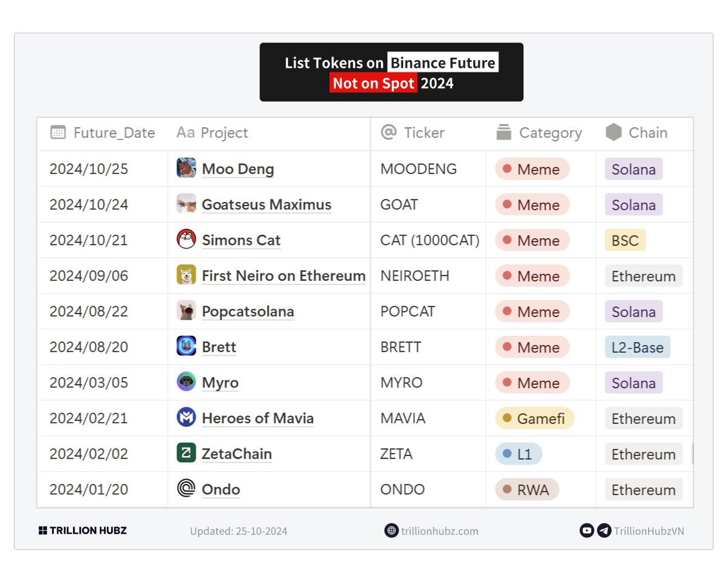Screen dimensions: 728x564
Task: Sort by the Future_Date column header
Action: click(x=104, y=133)
